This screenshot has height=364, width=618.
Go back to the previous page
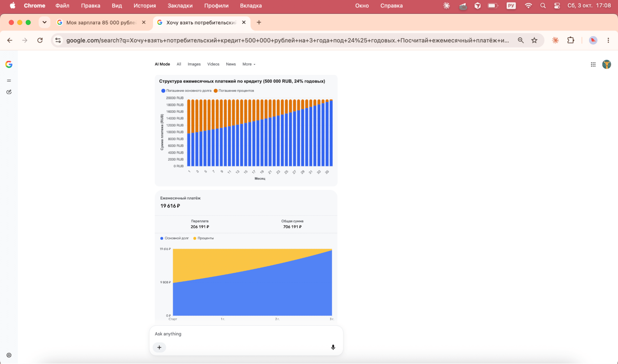[10, 40]
